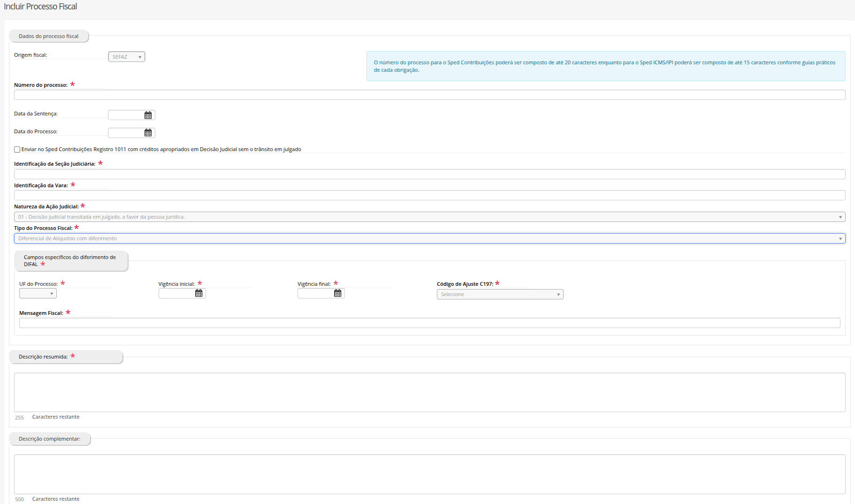Open the Código de Ajuste C197 dropdown
This screenshot has height=504, width=855.
point(500,294)
